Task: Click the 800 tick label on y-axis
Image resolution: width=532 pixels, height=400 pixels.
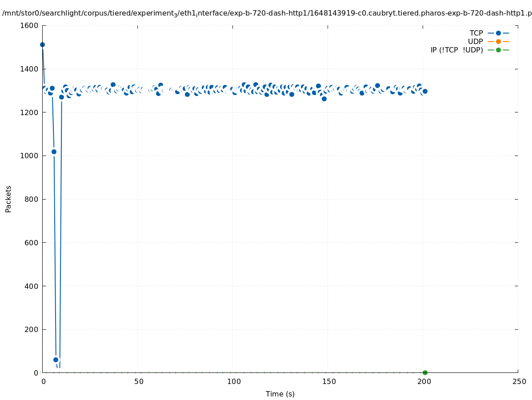Action: point(31,199)
